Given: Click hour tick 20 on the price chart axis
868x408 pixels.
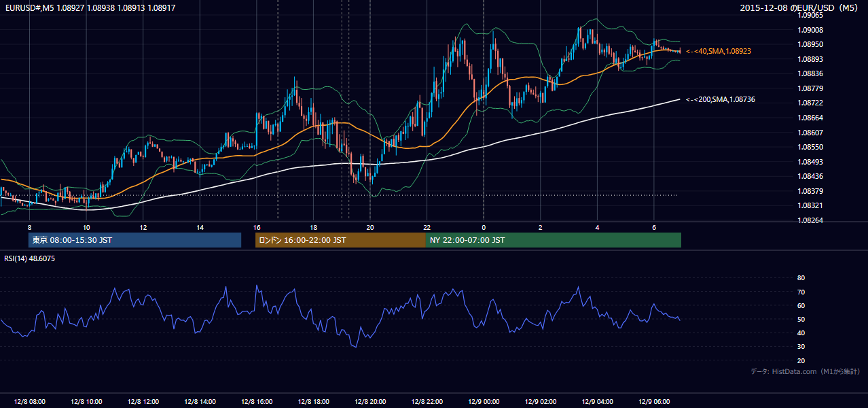Looking at the screenshot, I should click(370, 227).
